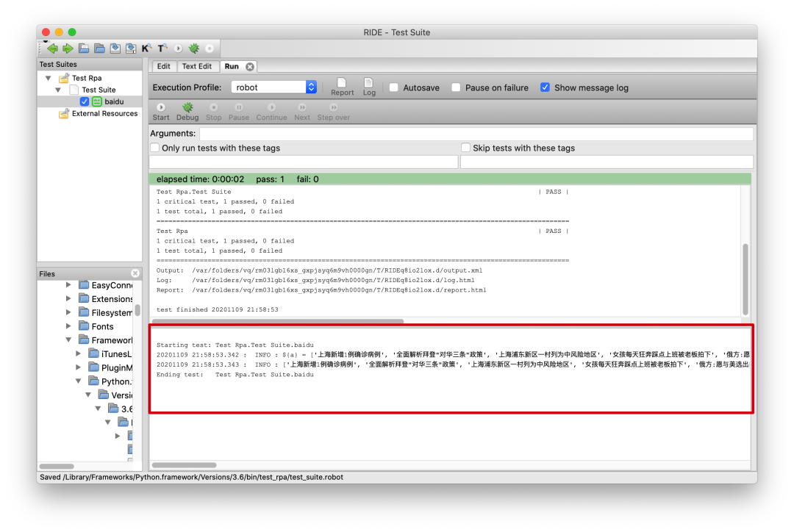Open the Execution Profile robot dropdown

(274, 87)
